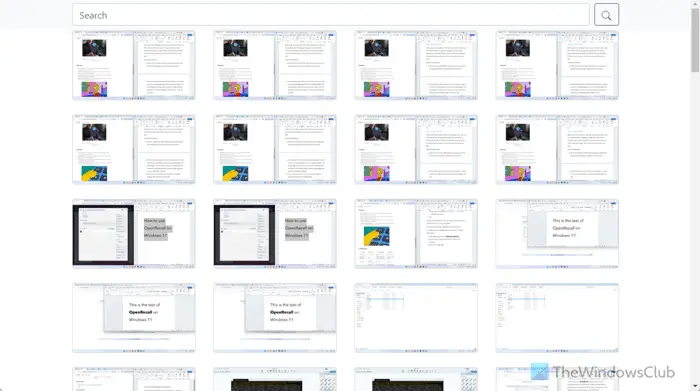
Task: Open the second dark dialog "How to use OpenRecall" thumbnail
Action: (x=275, y=234)
